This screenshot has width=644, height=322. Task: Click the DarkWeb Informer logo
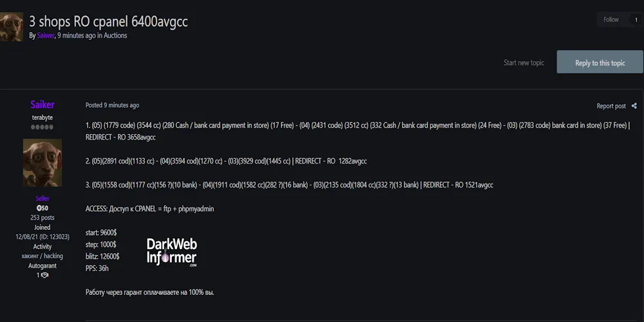pyautogui.click(x=172, y=252)
